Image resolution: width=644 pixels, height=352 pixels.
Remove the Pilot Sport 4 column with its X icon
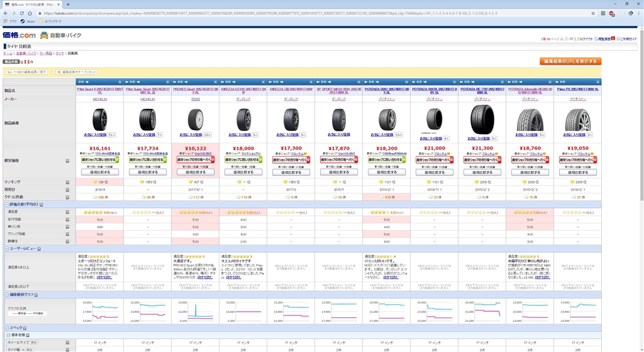[119, 82]
